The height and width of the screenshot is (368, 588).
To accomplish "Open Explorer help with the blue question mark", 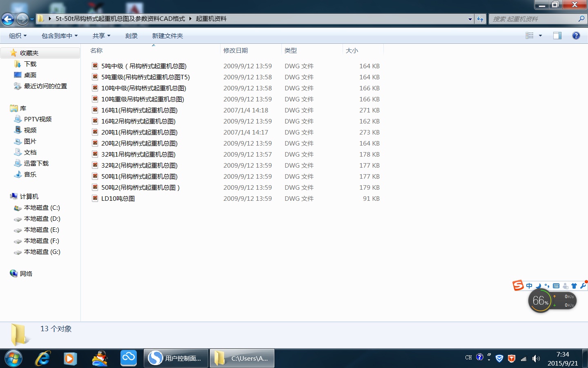I will 576,36.
